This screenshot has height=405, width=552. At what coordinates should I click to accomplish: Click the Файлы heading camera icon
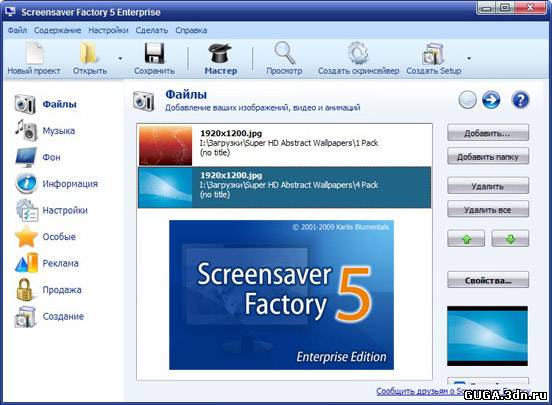[x=143, y=101]
